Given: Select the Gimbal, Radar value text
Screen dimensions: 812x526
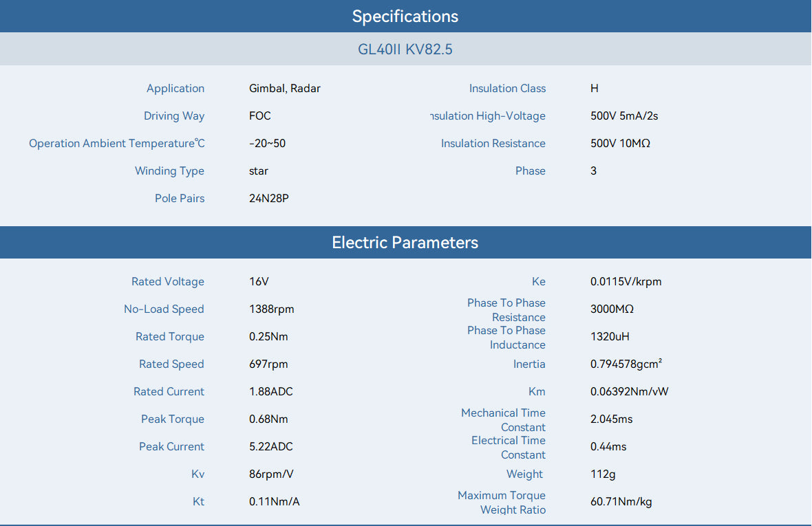Looking at the screenshot, I should (285, 89).
